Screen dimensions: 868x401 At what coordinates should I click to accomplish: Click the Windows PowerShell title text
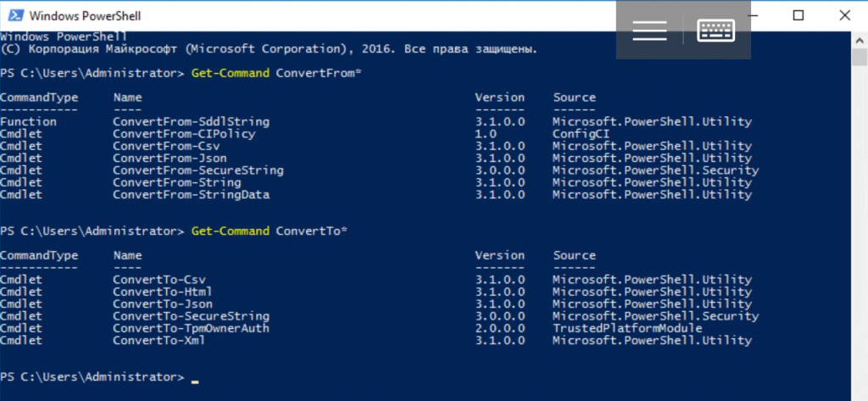pos(86,16)
